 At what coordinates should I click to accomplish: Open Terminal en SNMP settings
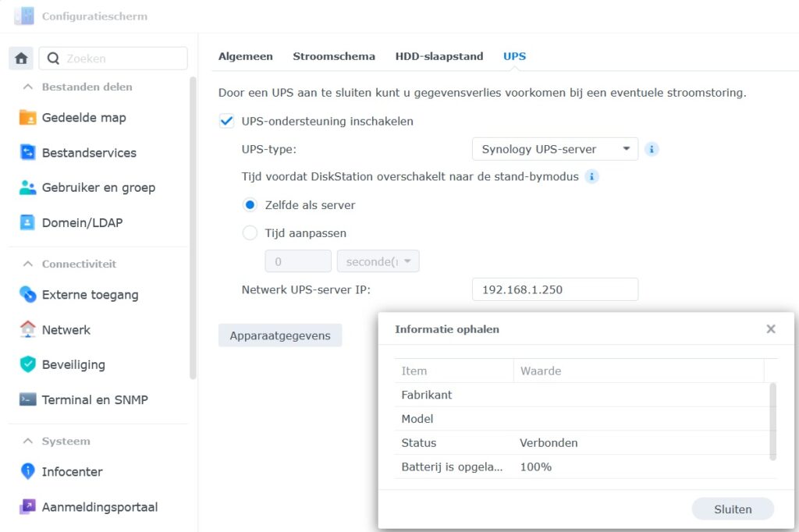94,400
